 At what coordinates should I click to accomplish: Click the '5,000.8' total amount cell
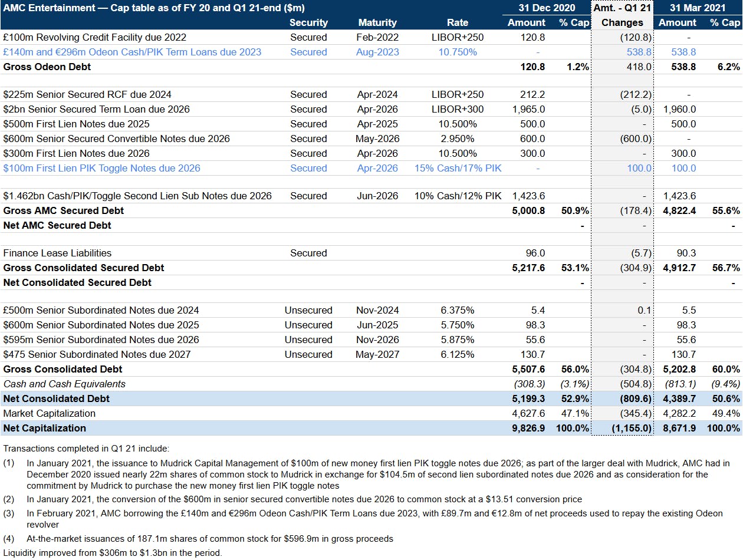pyautogui.click(x=529, y=210)
